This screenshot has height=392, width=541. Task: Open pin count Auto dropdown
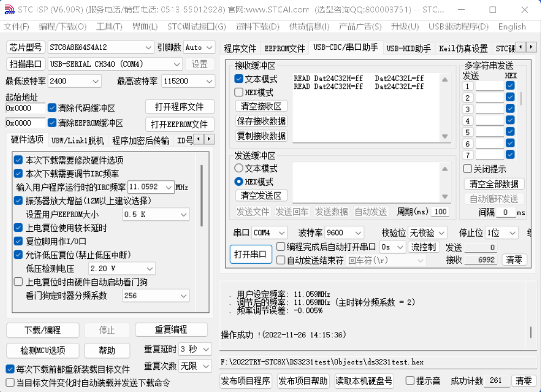point(199,47)
